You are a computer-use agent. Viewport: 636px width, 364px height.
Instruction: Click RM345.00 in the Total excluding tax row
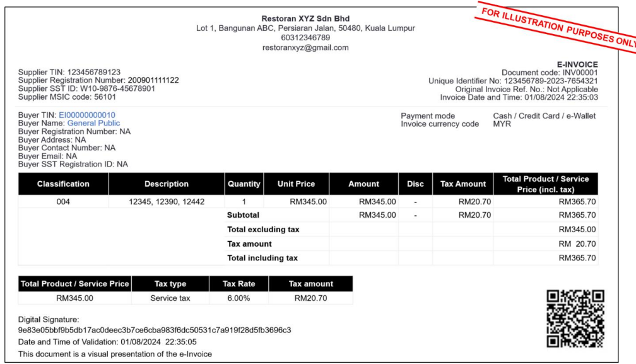pyautogui.click(x=577, y=230)
